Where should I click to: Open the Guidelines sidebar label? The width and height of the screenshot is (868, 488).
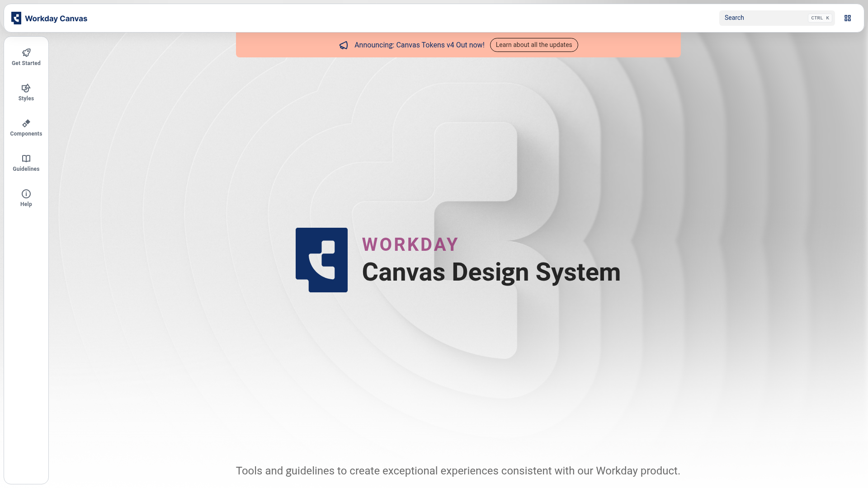26,169
